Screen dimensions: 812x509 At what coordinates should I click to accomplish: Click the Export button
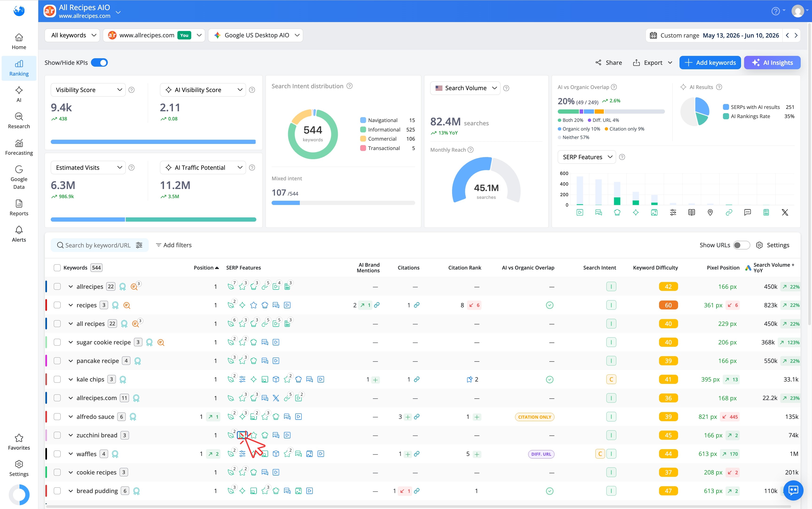(x=653, y=63)
